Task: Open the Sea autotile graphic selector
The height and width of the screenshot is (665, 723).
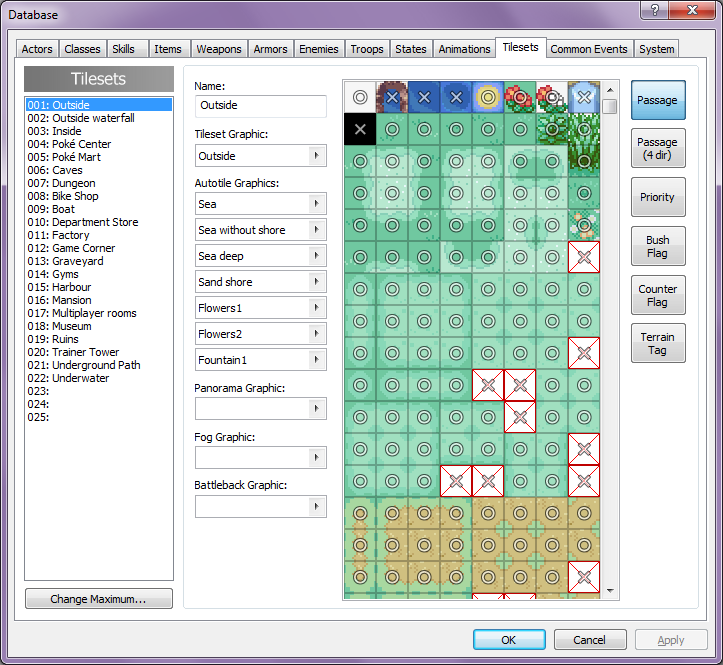Action: pyautogui.click(x=261, y=204)
